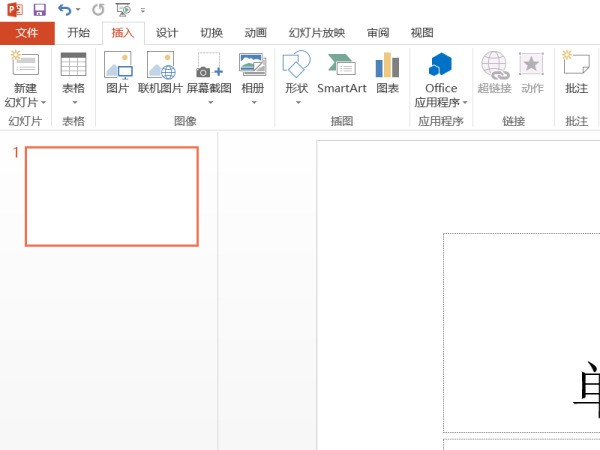Switch to the 动画 tab
Viewport: 600px width, 450px height.
point(255,32)
